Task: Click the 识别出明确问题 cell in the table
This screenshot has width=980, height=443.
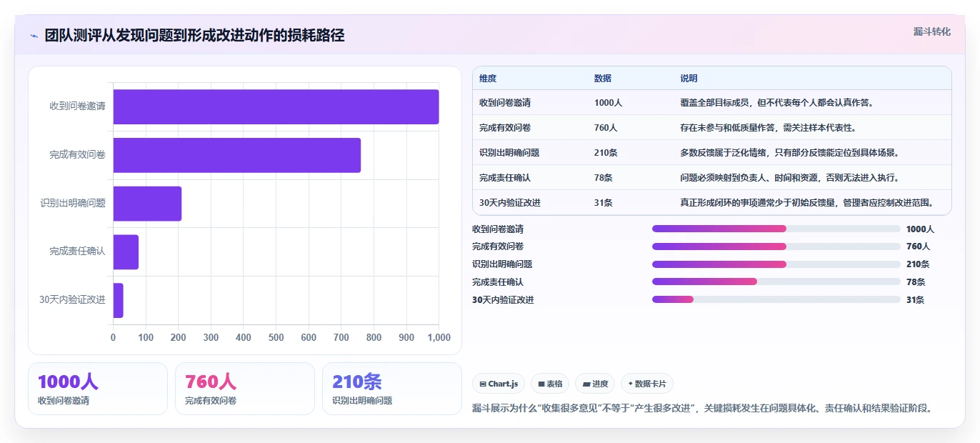Action: (509, 153)
